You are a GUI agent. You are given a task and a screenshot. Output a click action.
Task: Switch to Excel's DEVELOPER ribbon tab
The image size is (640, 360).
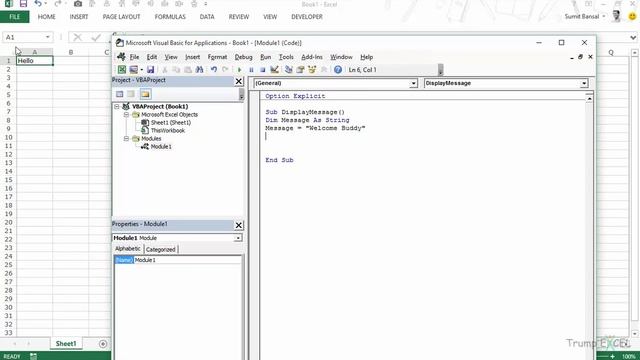(x=307, y=17)
